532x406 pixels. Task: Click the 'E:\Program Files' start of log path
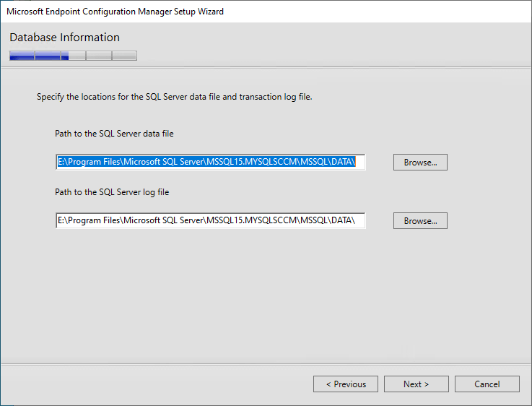click(89, 220)
